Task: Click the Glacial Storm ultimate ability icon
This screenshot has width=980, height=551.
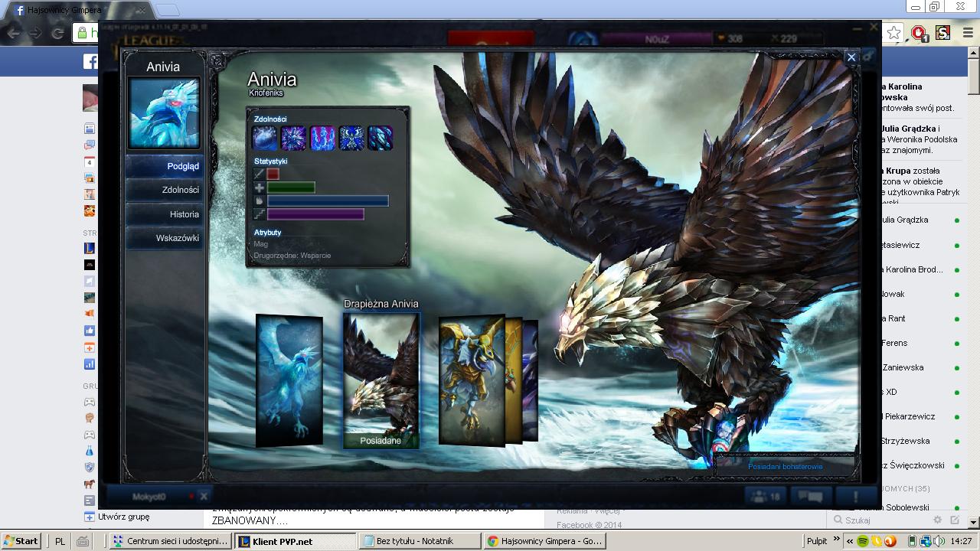Action: (381, 138)
